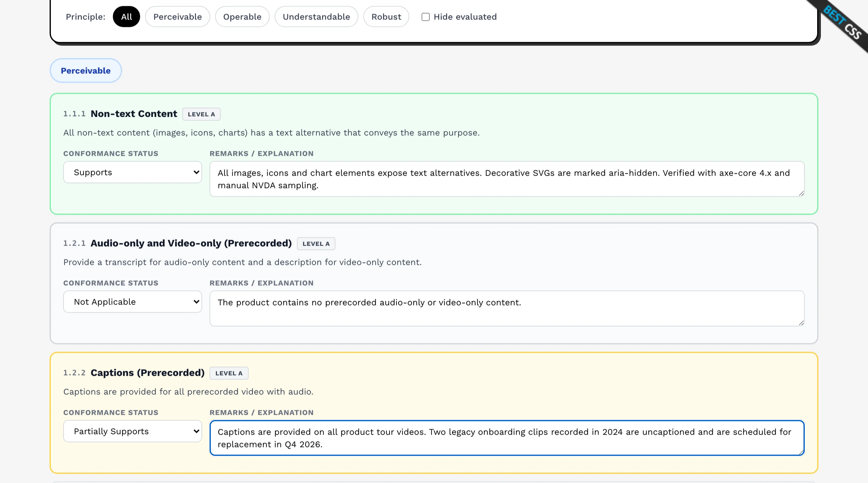Click the Non-text Content criterion title
The image size is (868, 483).
(x=134, y=114)
